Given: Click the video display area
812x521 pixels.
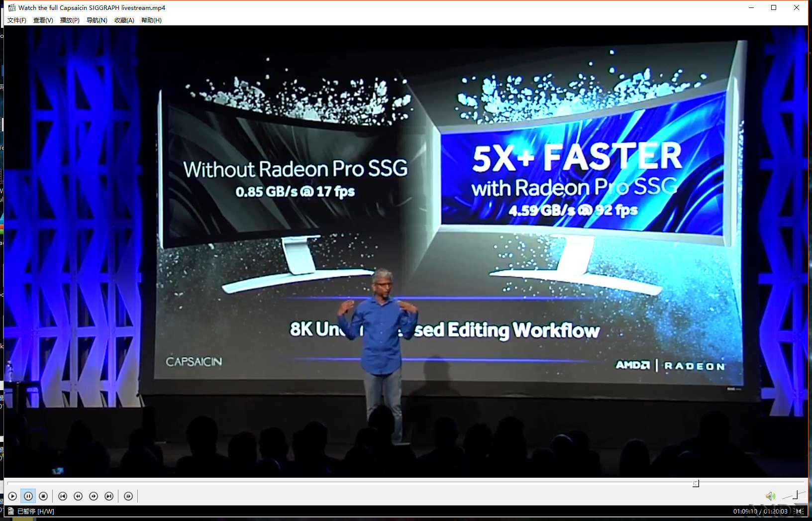Looking at the screenshot, I should tap(406, 251).
